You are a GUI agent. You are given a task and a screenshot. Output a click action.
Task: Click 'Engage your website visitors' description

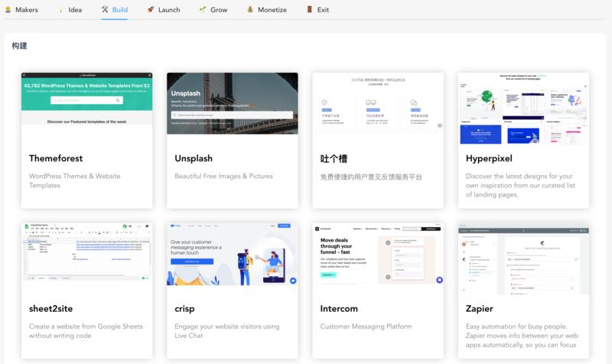[x=226, y=331]
